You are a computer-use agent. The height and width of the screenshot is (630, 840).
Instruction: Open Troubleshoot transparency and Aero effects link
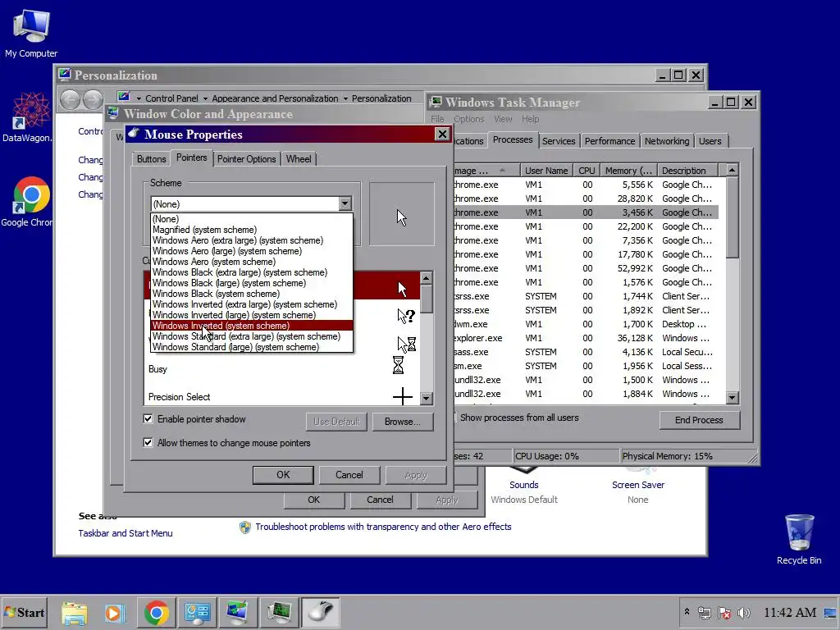tap(383, 527)
